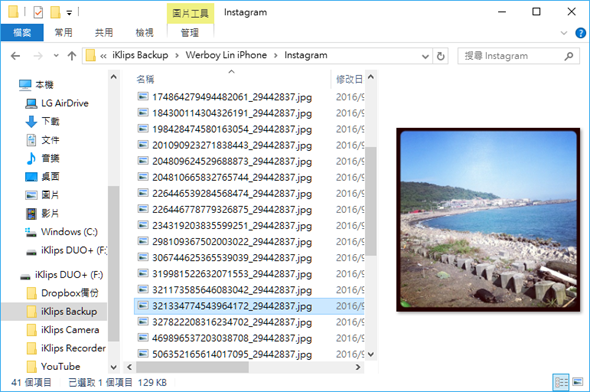590x392 pixels.
Task: Open the Help question mark icon
Action: pyautogui.click(x=581, y=33)
